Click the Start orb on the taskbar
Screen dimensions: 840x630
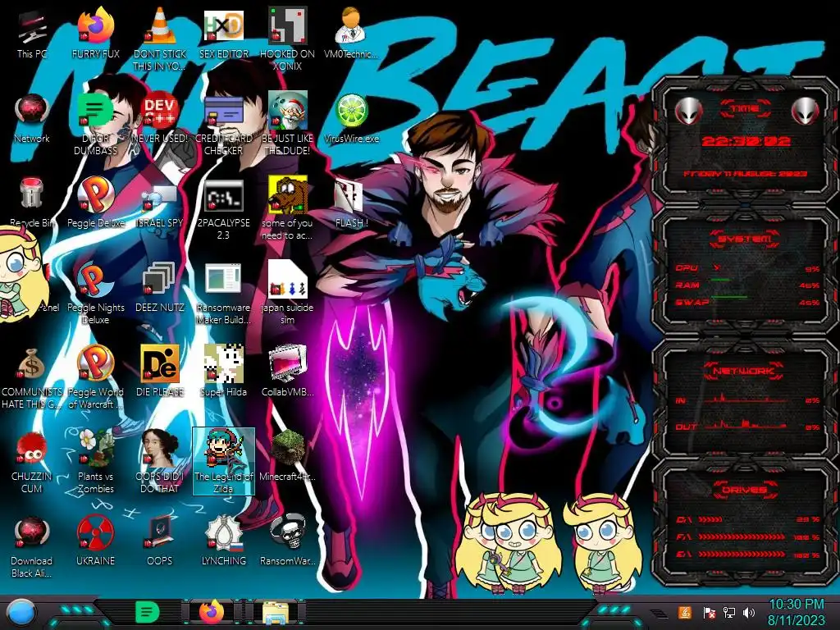pos(20,613)
